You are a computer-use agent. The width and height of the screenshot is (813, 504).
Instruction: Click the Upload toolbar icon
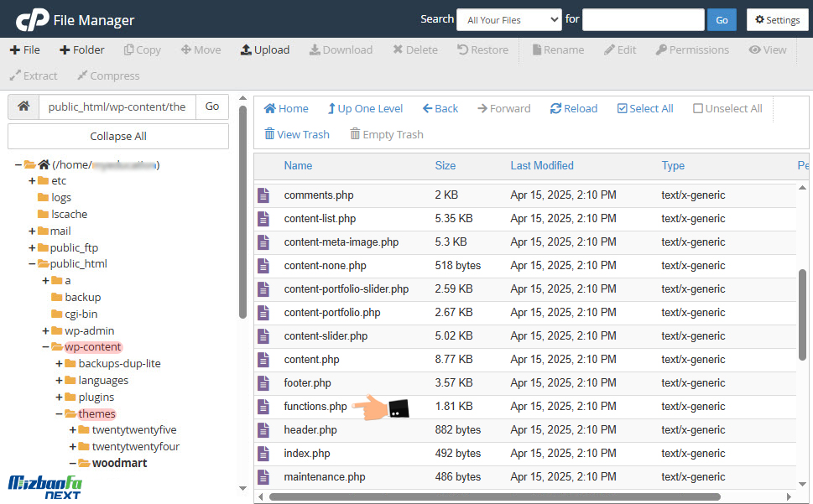[246, 50]
